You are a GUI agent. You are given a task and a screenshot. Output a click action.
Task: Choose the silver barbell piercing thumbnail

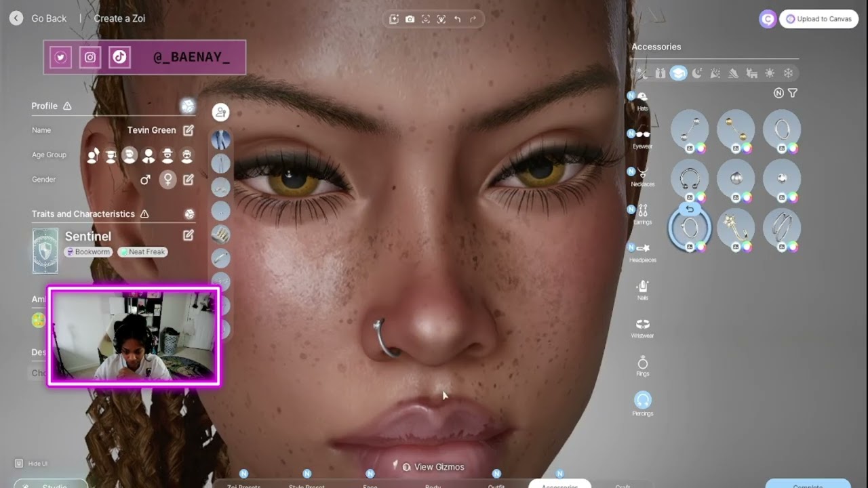[690, 129]
